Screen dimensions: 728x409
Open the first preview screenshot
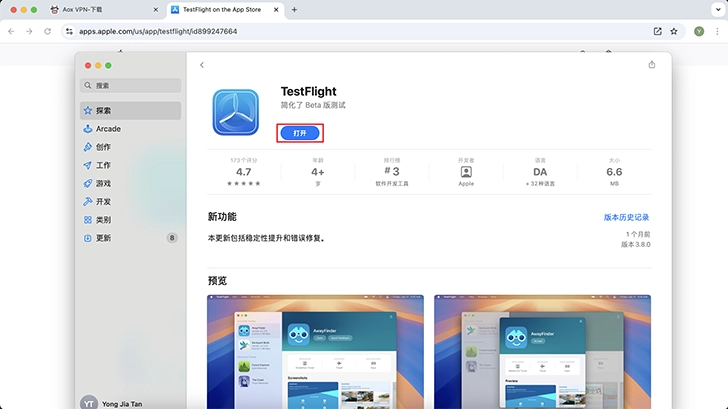[315, 352]
